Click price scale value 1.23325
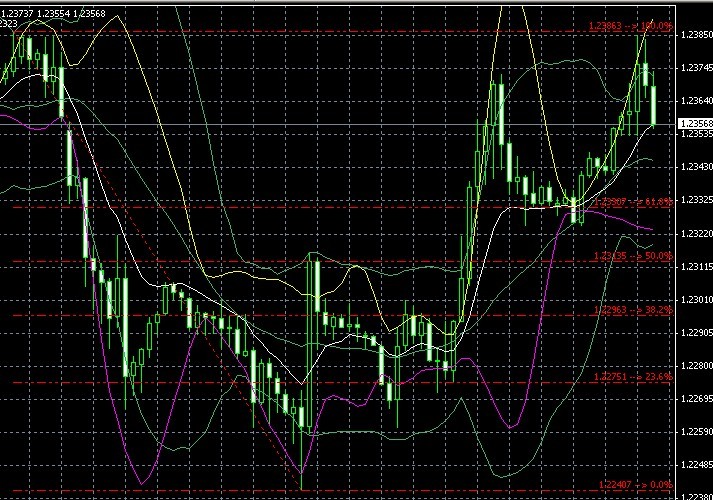 697,200
